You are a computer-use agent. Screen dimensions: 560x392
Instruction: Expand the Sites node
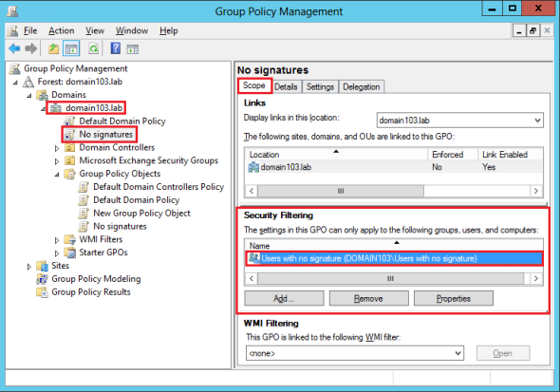[x=29, y=267]
